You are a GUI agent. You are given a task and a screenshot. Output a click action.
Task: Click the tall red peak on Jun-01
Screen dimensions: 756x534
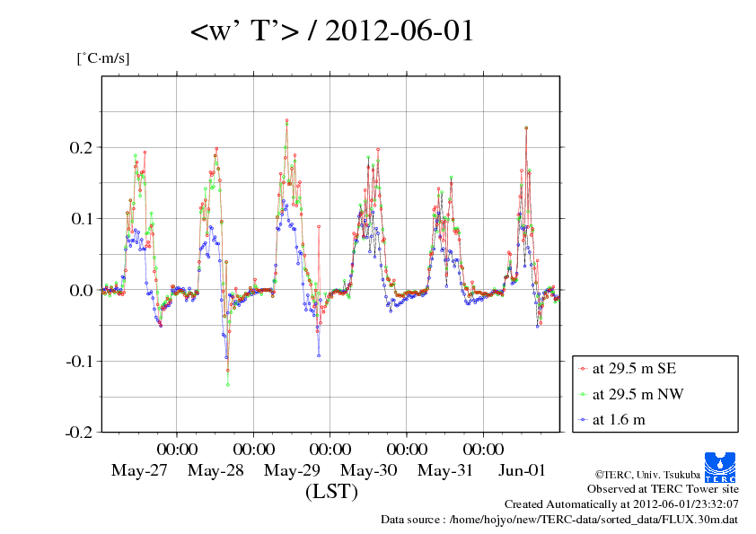526,127
